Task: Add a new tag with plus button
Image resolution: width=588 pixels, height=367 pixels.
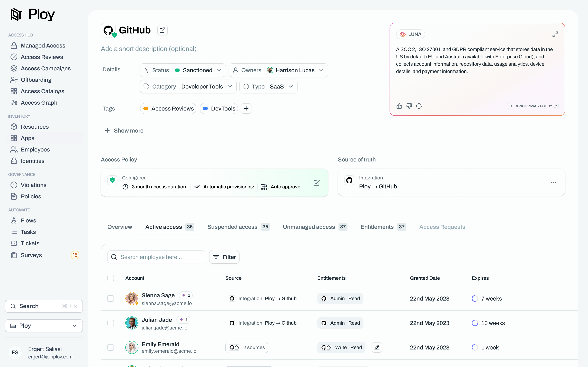Action: [246, 108]
